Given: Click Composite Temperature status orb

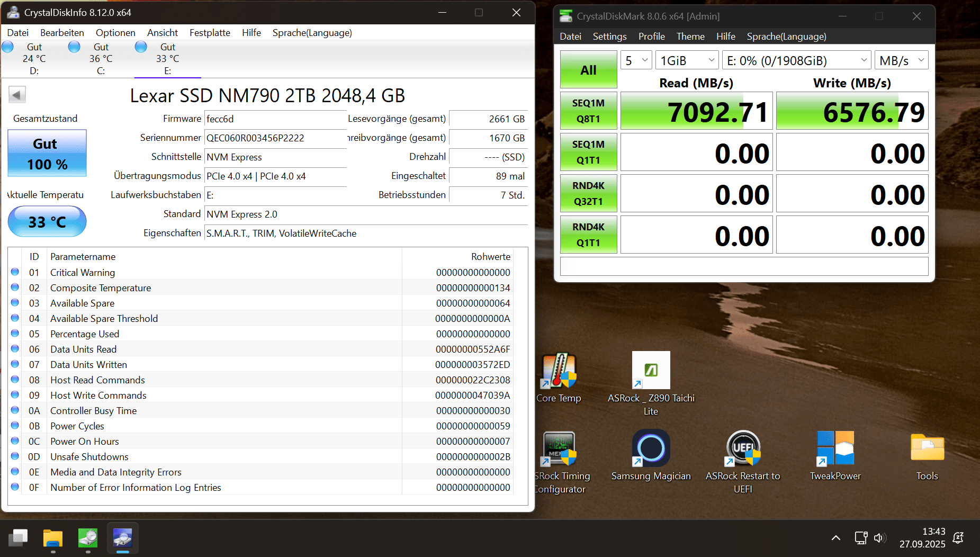Looking at the screenshot, I should (15, 288).
